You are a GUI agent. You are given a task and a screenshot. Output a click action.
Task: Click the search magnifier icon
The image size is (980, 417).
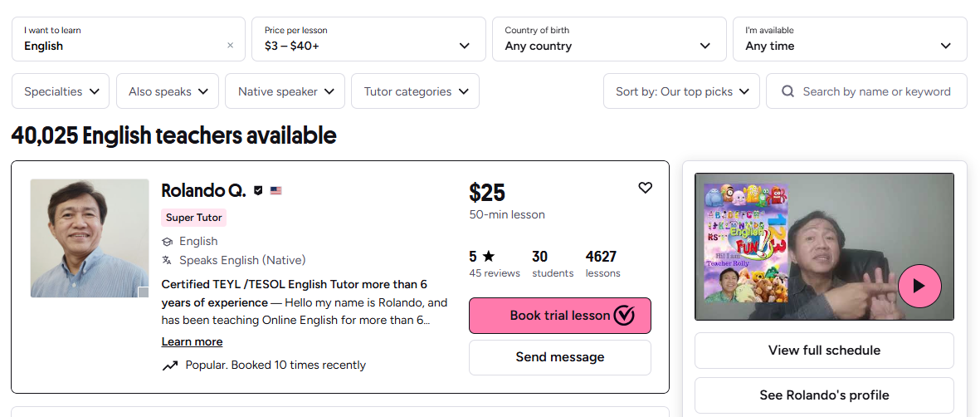(x=787, y=91)
